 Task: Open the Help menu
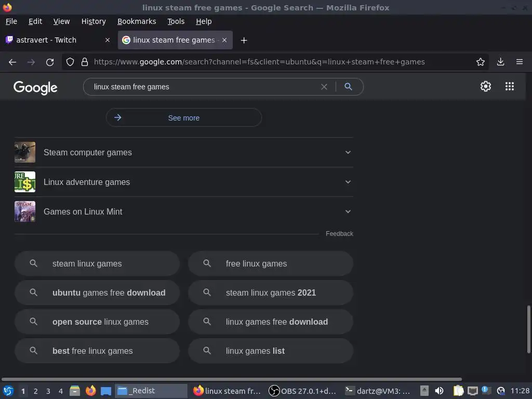pos(204,21)
